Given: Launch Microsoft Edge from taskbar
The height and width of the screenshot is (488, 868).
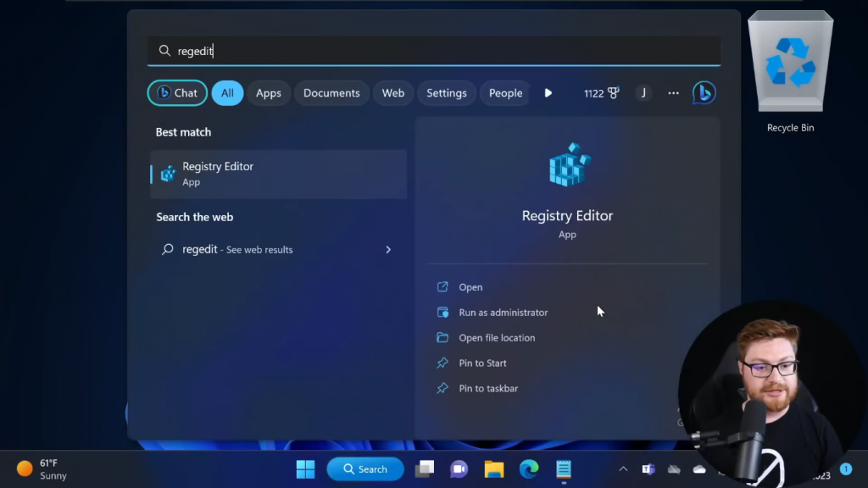Looking at the screenshot, I should tap(529, 469).
